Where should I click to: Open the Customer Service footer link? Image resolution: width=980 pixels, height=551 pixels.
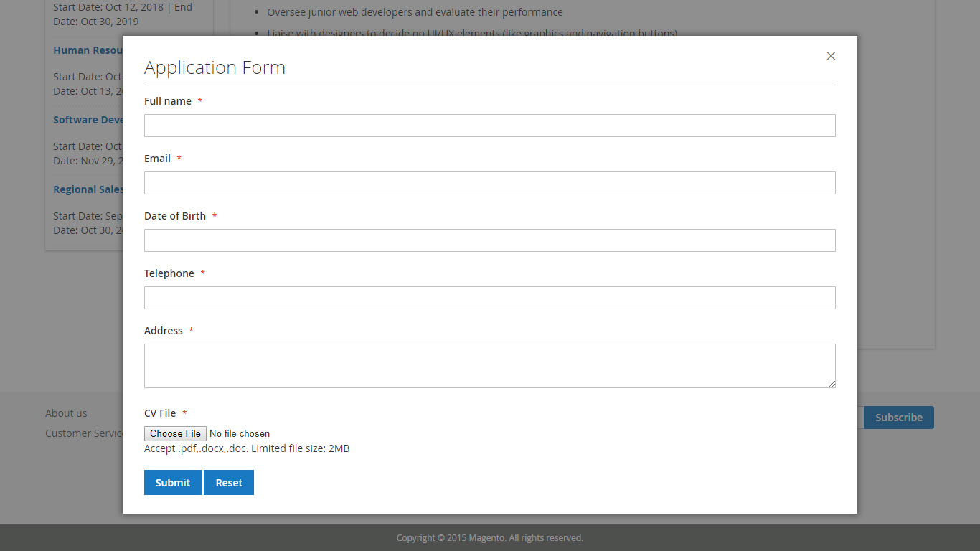pos(84,433)
